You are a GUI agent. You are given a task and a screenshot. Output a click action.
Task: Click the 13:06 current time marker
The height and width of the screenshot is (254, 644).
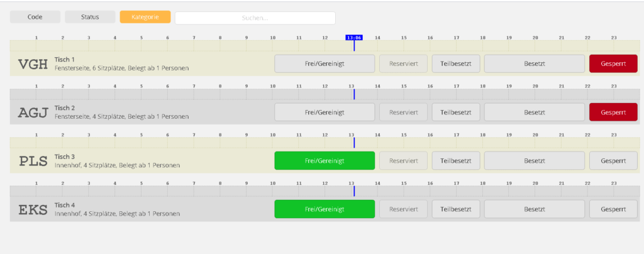pyautogui.click(x=353, y=37)
